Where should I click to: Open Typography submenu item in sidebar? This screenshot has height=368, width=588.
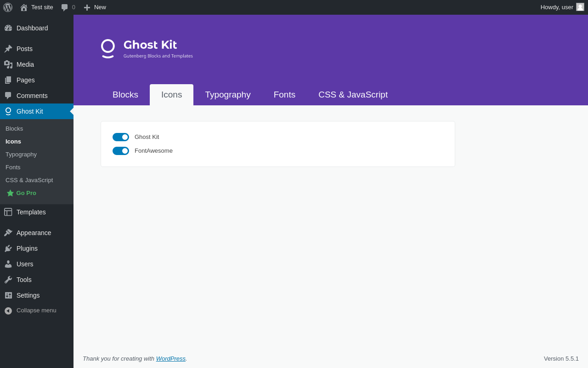[21, 155]
